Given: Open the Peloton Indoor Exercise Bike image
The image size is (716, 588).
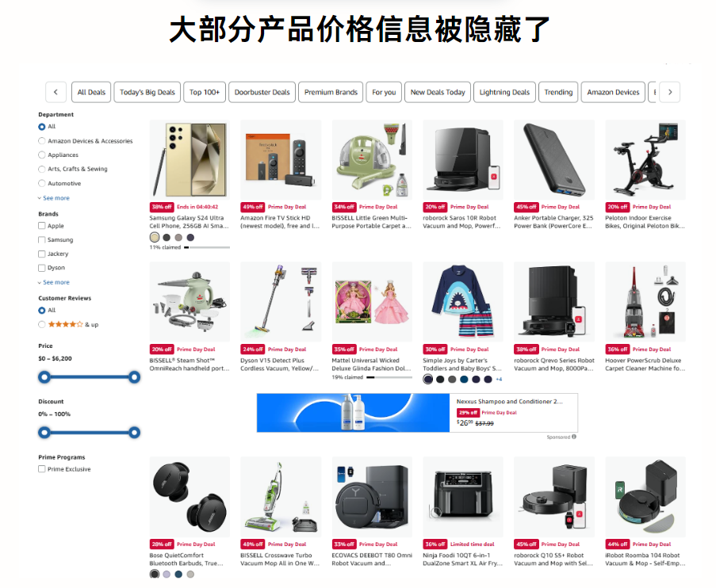Looking at the screenshot, I should coord(645,160).
